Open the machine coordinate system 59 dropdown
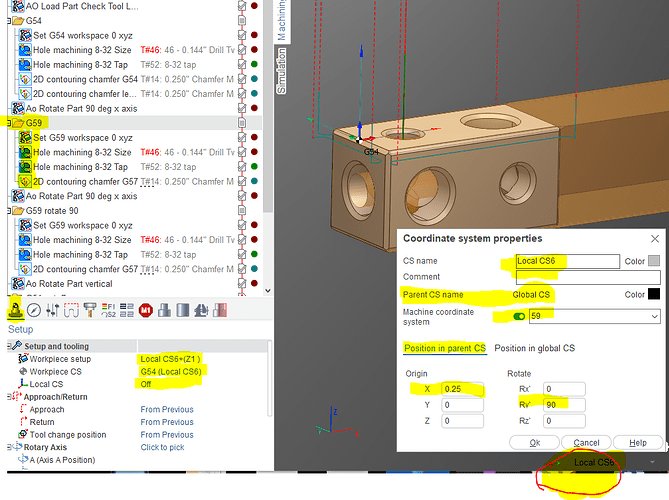The width and height of the screenshot is (669, 500). [654, 316]
